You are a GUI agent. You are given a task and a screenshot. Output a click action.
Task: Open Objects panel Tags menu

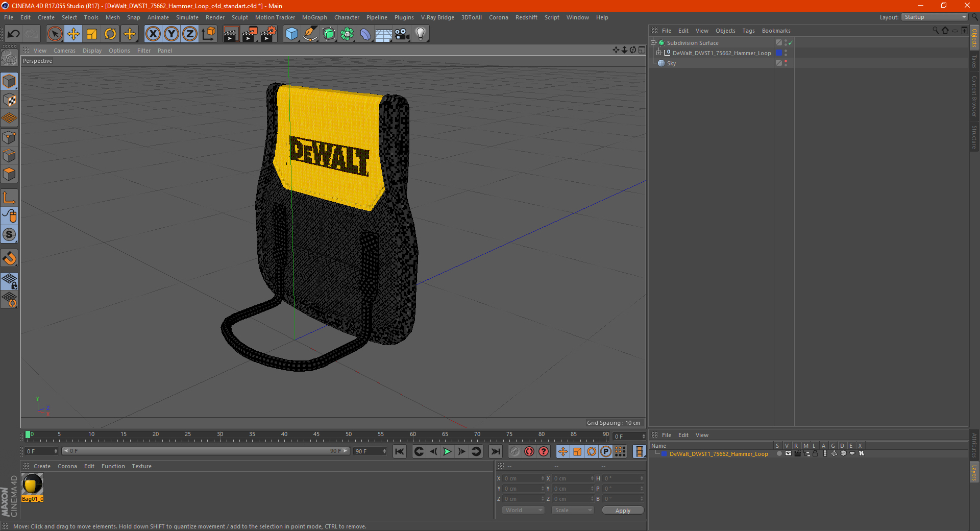[x=748, y=31]
